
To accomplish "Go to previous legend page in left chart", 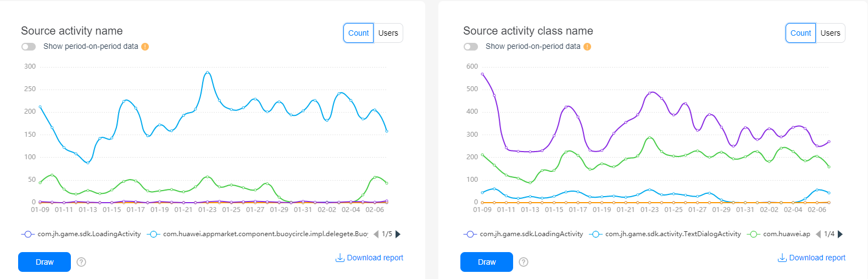I will click(376, 234).
